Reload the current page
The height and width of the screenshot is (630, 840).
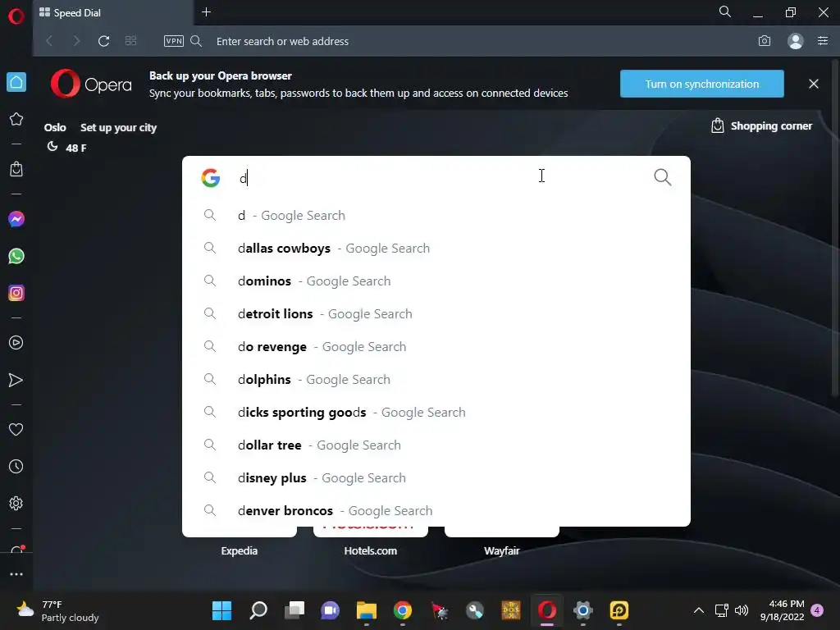[104, 41]
